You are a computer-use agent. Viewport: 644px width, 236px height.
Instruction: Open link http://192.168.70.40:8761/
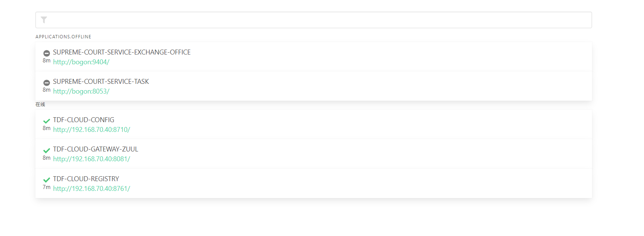click(91, 189)
